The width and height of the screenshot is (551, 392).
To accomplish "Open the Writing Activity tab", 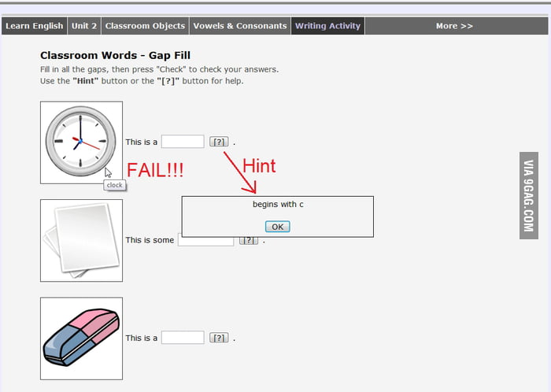I will click(327, 26).
